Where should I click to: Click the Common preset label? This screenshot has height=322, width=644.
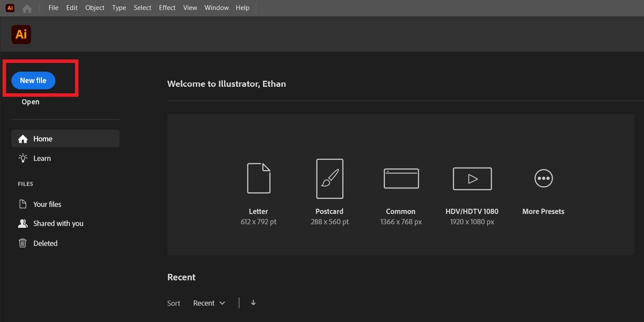click(401, 211)
